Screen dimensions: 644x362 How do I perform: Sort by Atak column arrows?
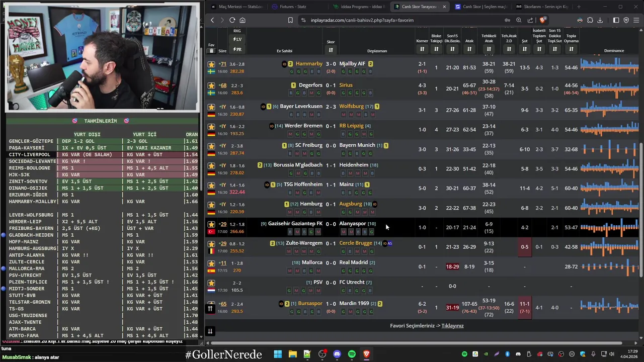469,49
